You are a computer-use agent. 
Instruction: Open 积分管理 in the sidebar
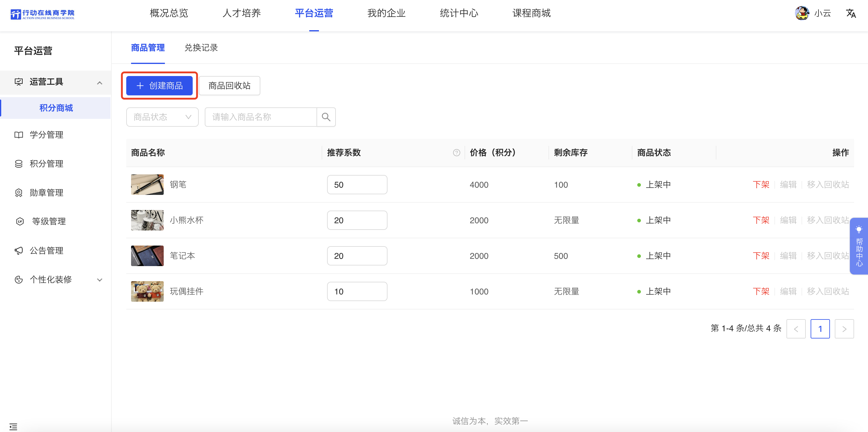pos(47,164)
